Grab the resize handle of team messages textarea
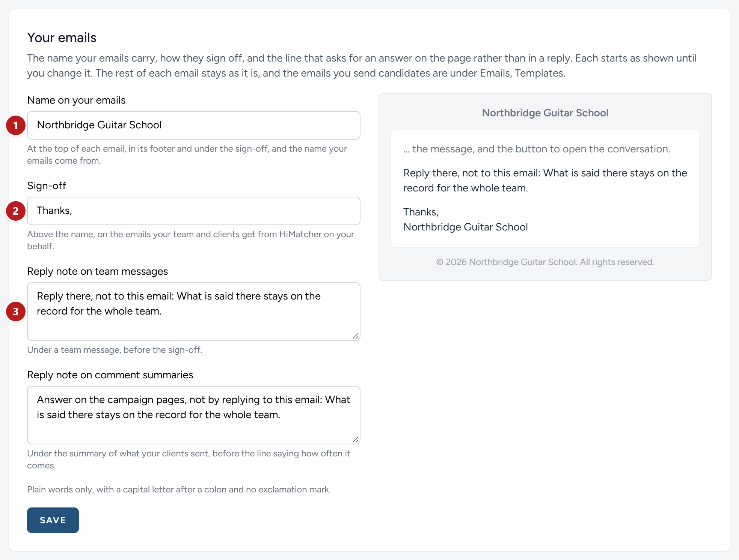This screenshot has height=560, width=739. point(355,336)
